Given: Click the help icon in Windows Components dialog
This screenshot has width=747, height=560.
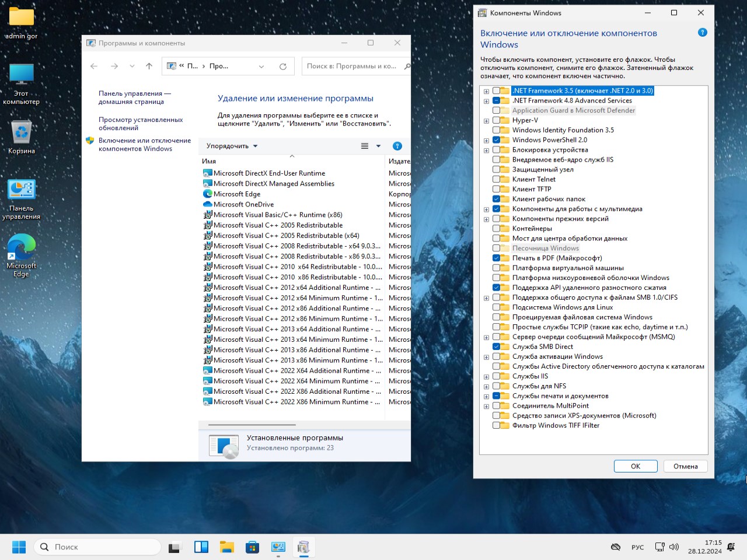Looking at the screenshot, I should tap(703, 33).
